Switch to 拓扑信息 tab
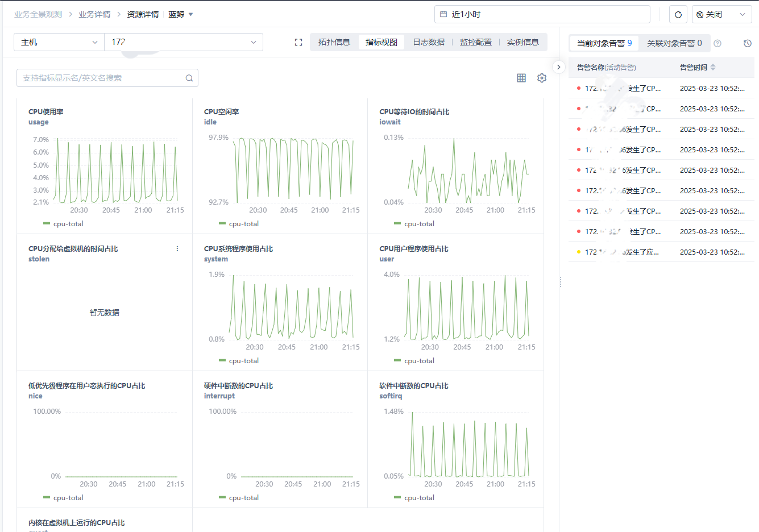 click(x=334, y=42)
